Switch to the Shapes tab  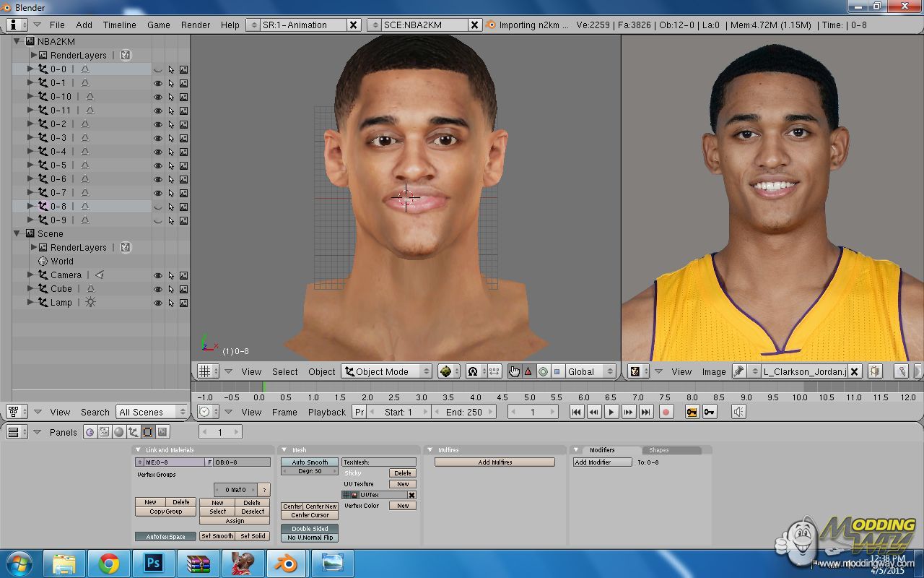(659, 450)
